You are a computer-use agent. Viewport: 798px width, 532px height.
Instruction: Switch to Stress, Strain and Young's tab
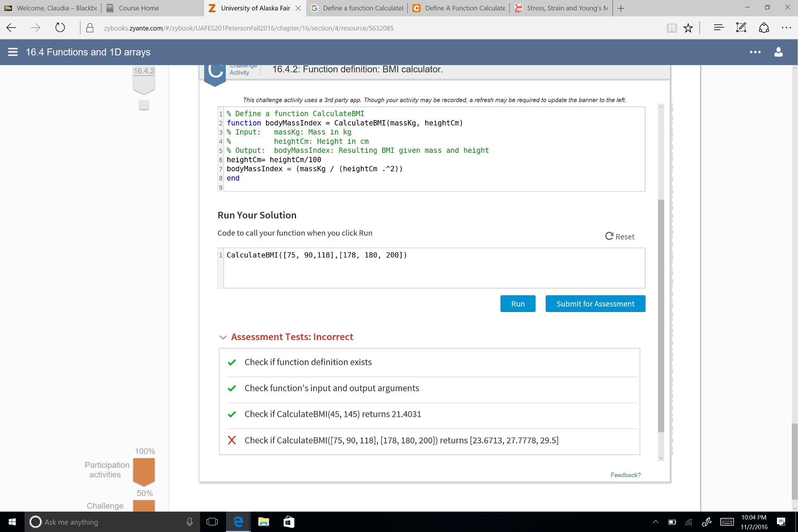point(567,8)
